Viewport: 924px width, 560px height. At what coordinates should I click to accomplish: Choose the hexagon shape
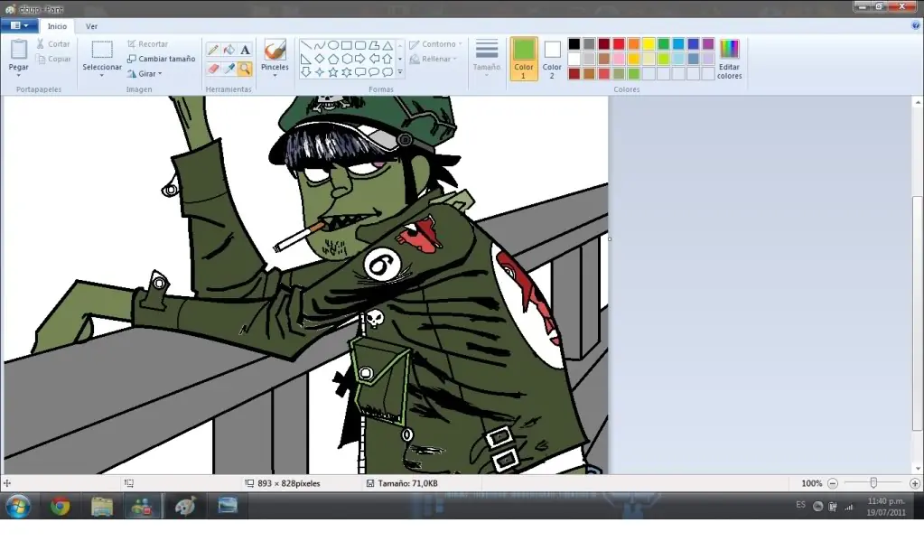point(347,59)
